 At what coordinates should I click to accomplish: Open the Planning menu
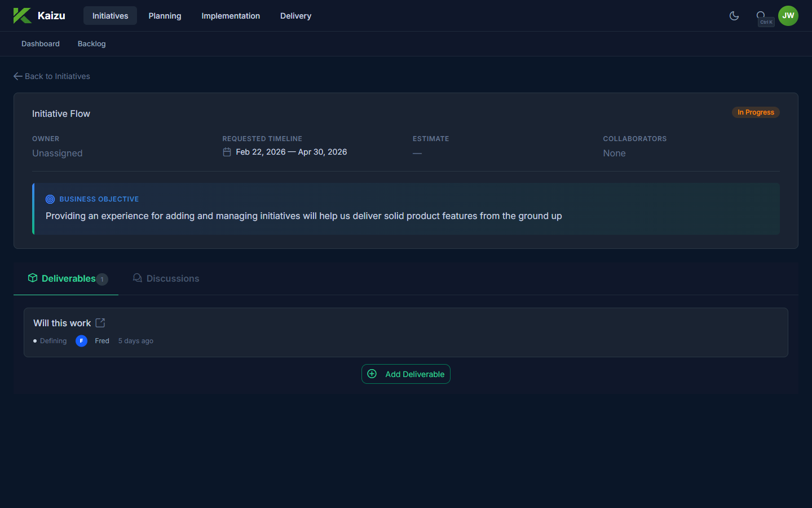click(165, 16)
